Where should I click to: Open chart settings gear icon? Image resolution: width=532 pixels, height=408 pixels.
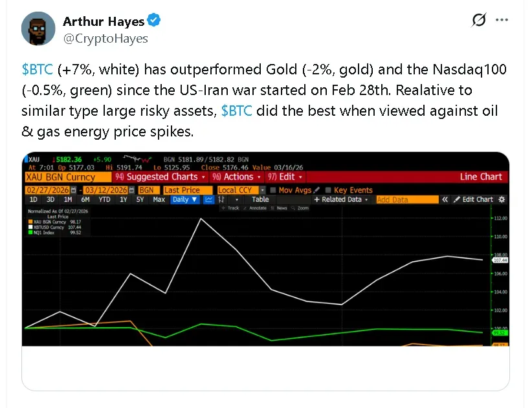tap(502, 200)
